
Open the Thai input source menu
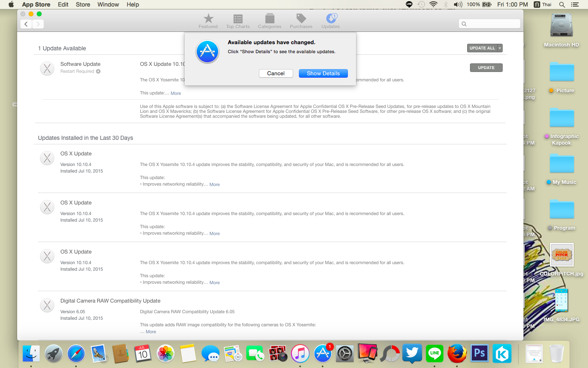[543, 4]
